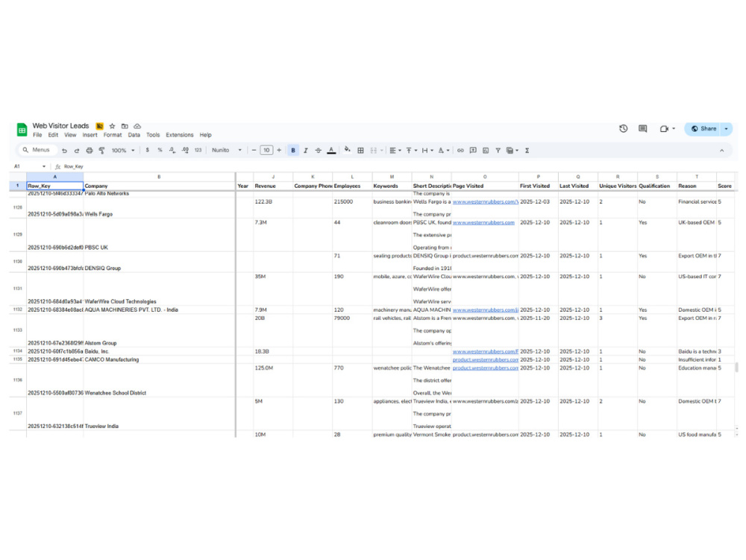Image resolution: width=746 pixels, height=560 pixels.
Task: Open all comments panel
Action: 643,128
